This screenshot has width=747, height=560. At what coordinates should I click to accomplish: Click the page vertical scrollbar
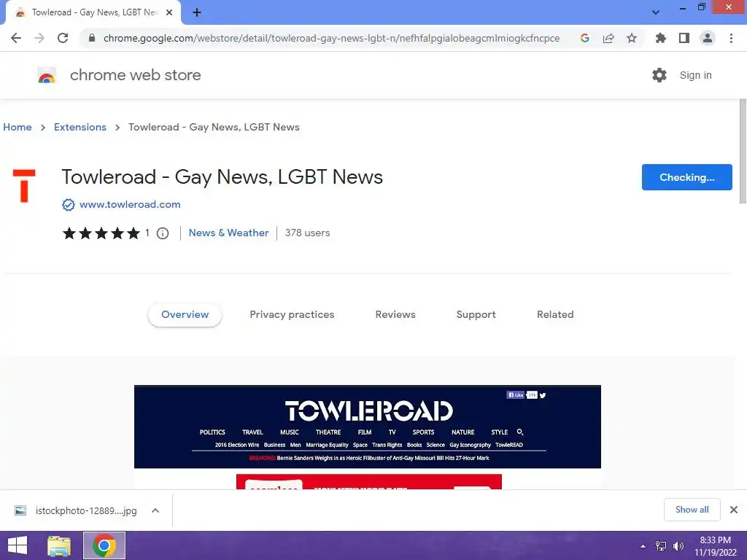click(x=742, y=152)
